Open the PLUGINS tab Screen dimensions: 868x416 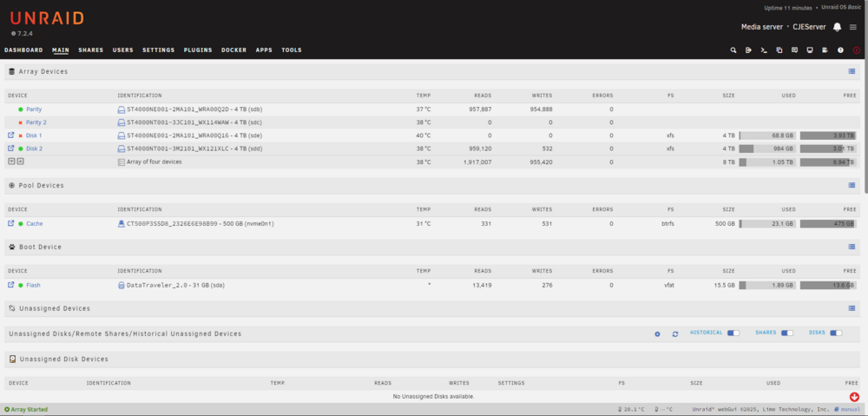point(198,50)
